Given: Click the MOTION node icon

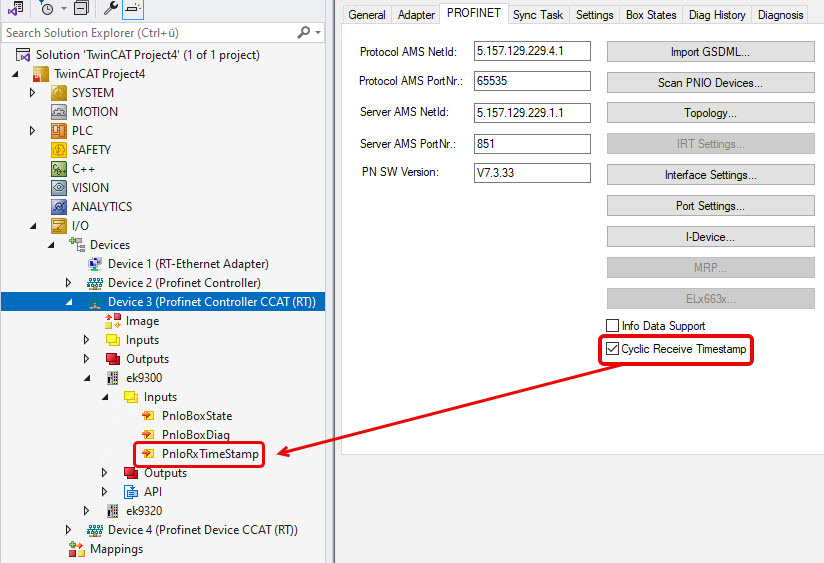Looking at the screenshot, I should point(59,112).
